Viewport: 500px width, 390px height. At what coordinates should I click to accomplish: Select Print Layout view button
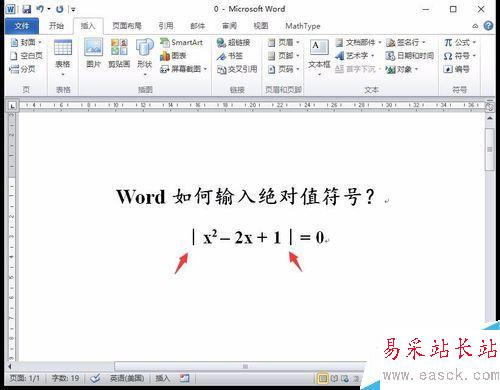pos(322,378)
